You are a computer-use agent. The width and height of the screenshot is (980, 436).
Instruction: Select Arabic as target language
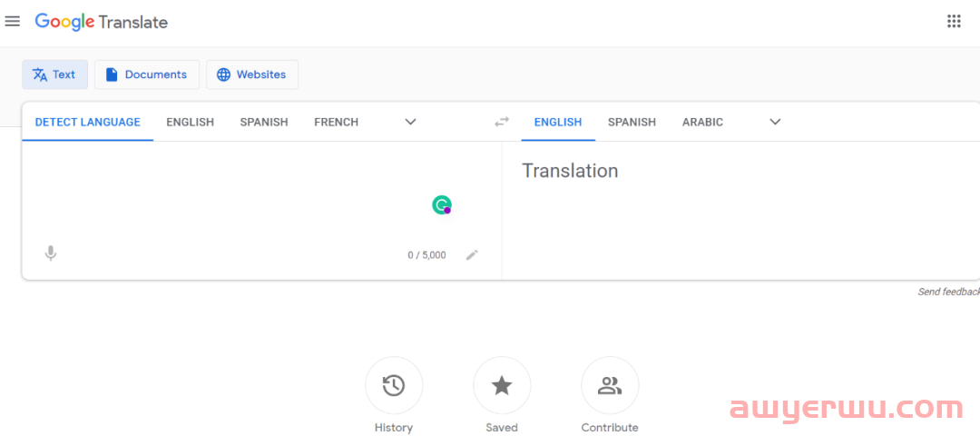click(702, 122)
